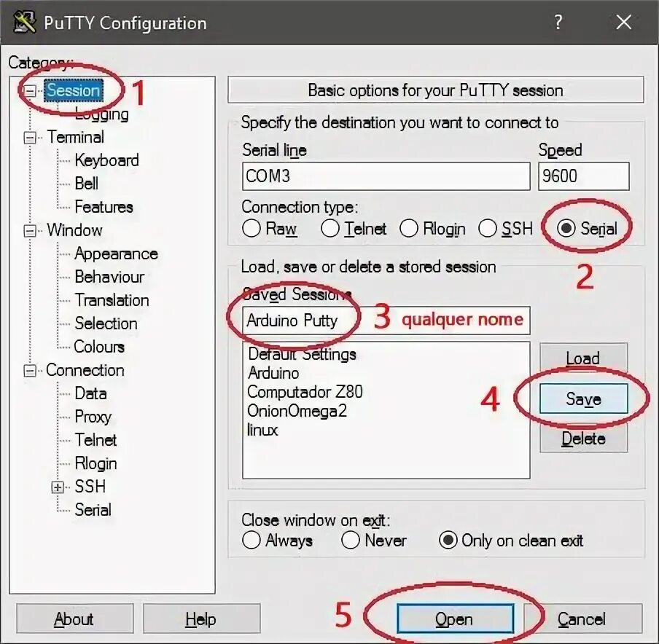This screenshot has width=659, height=644.
Task: Collapse the Session tree node
Action: (30, 91)
